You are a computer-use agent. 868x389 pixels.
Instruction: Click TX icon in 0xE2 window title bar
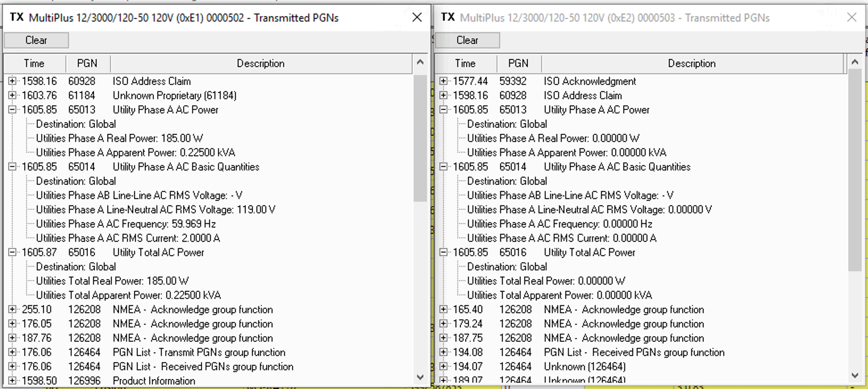(448, 17)
